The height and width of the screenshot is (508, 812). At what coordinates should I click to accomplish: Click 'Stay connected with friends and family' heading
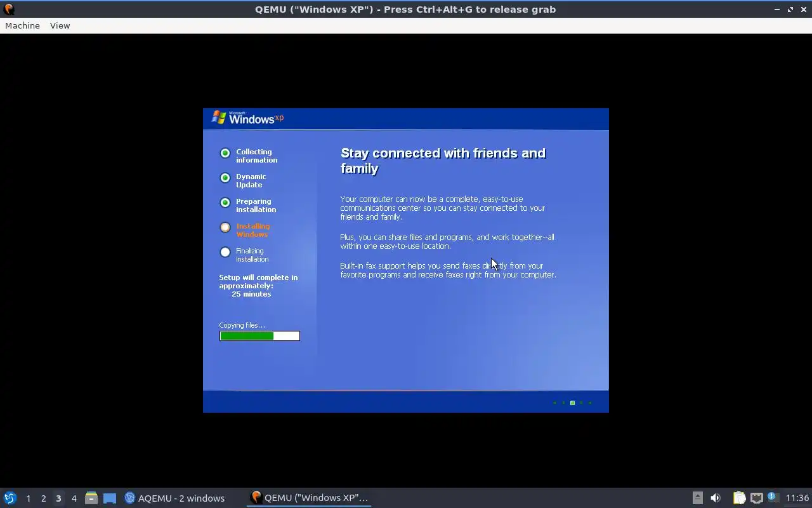(x=443, y=161)
